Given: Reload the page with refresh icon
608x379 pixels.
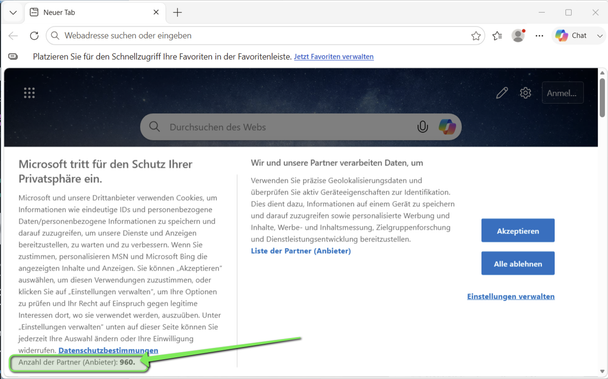Looking at the screenshot, I should pos(34,36).
